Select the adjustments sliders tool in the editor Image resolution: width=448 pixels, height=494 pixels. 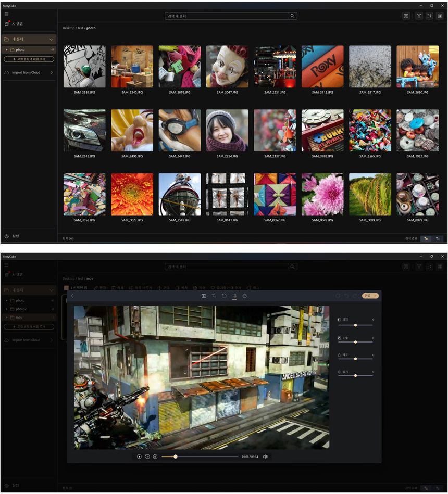coord(234,296)
